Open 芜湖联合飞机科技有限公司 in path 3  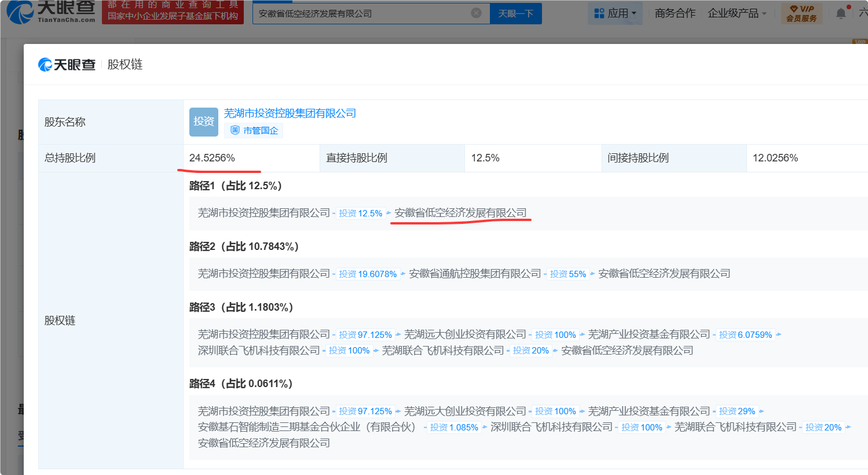coord(443,351)
